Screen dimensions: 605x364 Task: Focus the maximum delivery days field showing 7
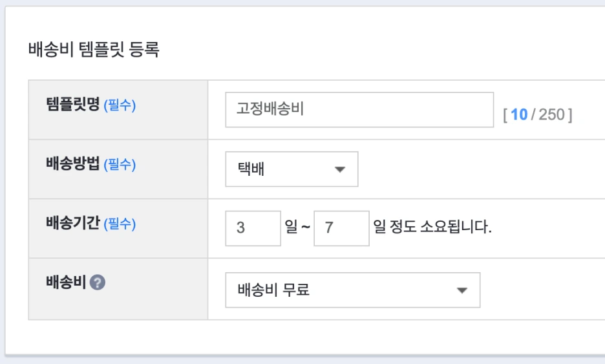pyautogui.click(x=341, y=228)
